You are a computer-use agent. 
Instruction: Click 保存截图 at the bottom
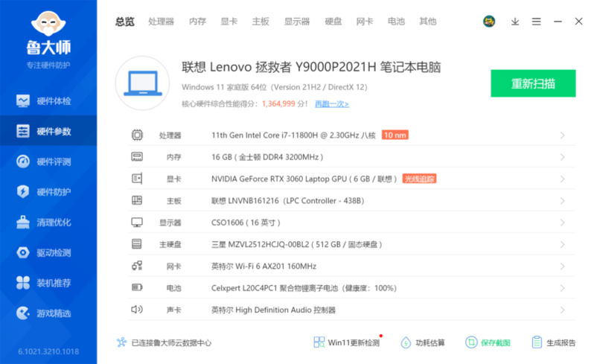coord(488,342)
